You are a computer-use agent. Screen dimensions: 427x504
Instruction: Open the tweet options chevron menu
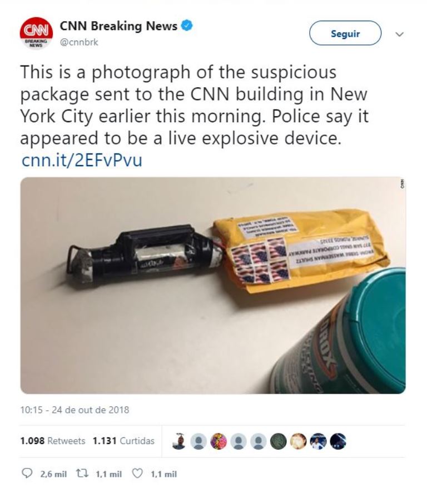click(x=399, y=34)
